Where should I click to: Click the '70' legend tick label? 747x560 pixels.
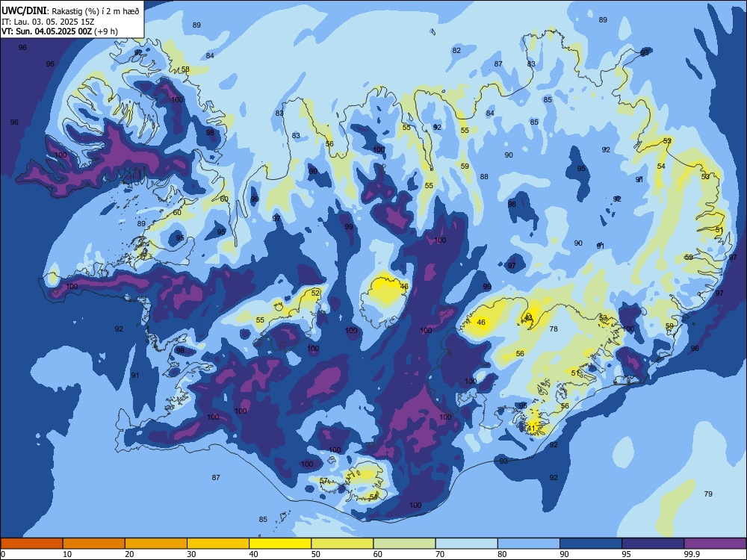440,554
